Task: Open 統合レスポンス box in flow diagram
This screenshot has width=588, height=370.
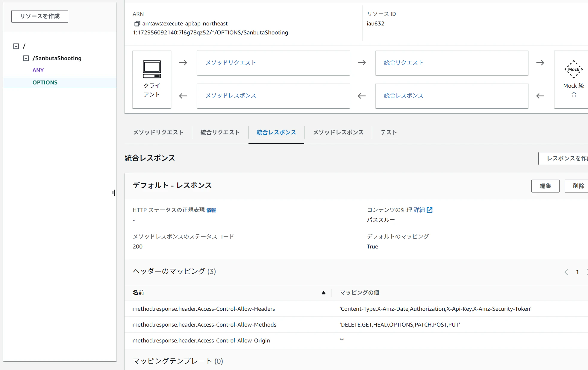Action: [452, 95]
